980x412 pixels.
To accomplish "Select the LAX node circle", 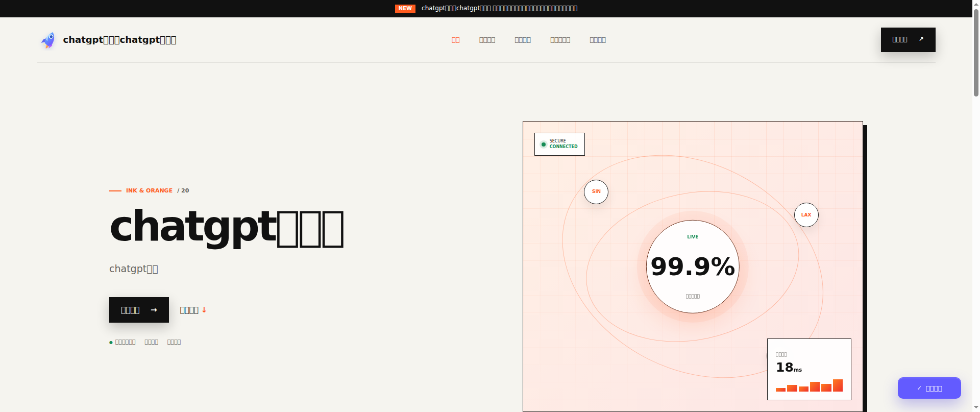I will pyautogui.click(x=806, y=215).
